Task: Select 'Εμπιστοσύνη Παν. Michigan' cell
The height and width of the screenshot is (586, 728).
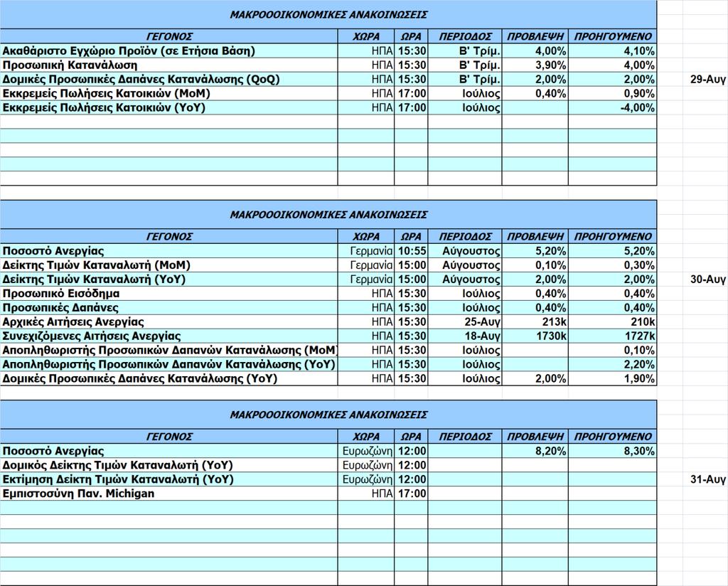Action: pyautogui.click(x=169, y=494)
